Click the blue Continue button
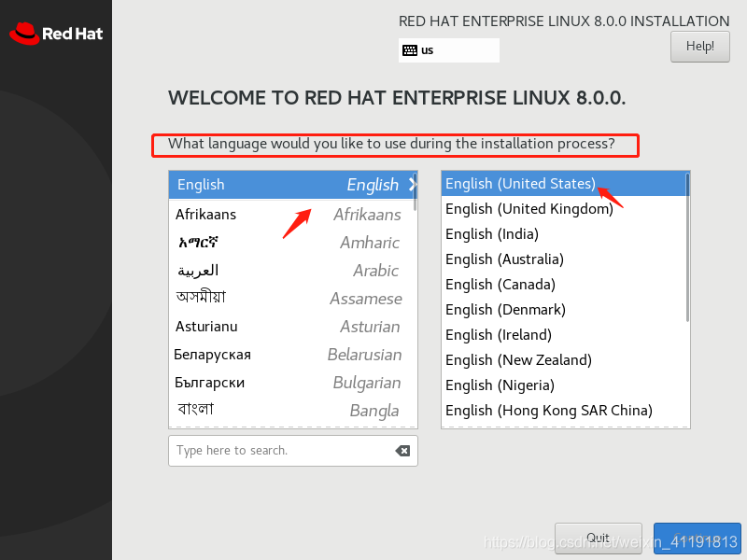 [x=697, y=539]
